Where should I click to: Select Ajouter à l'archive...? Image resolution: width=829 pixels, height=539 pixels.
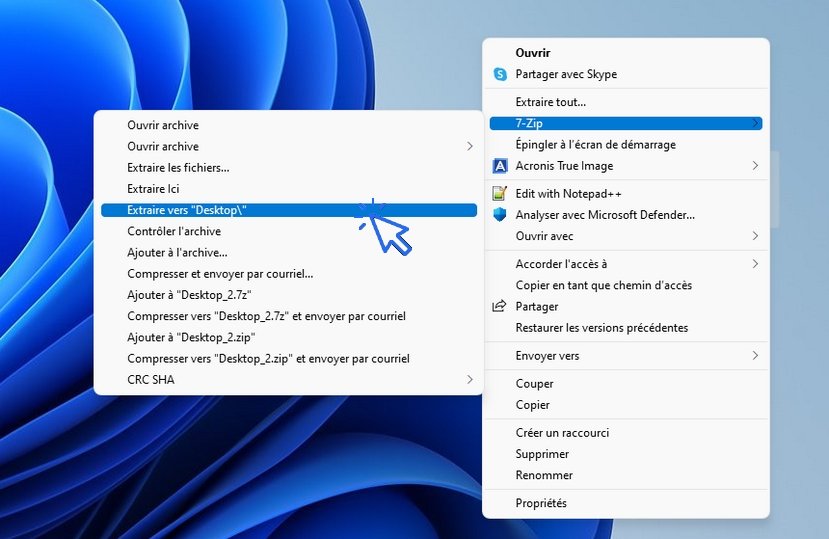[289, 252]
